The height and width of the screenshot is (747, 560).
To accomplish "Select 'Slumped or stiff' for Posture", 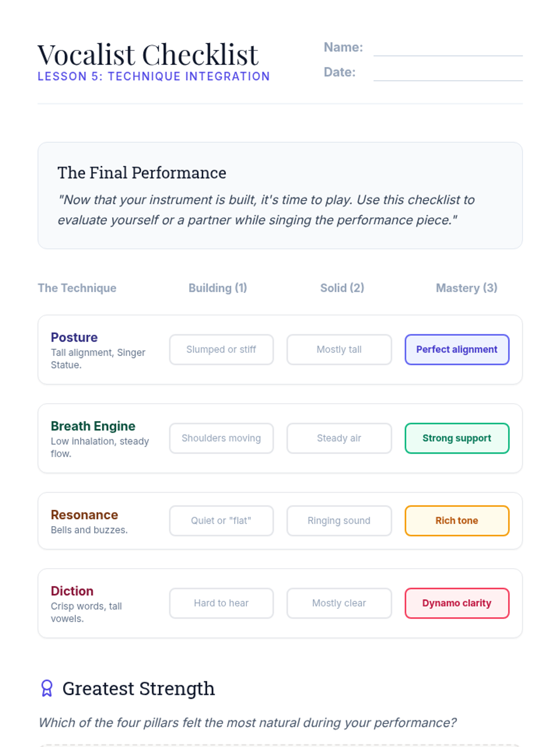I will click(221, 349).
